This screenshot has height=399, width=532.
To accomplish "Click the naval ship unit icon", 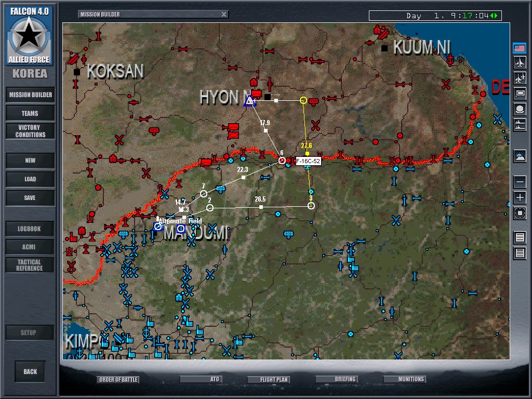I will coord(519,125).
